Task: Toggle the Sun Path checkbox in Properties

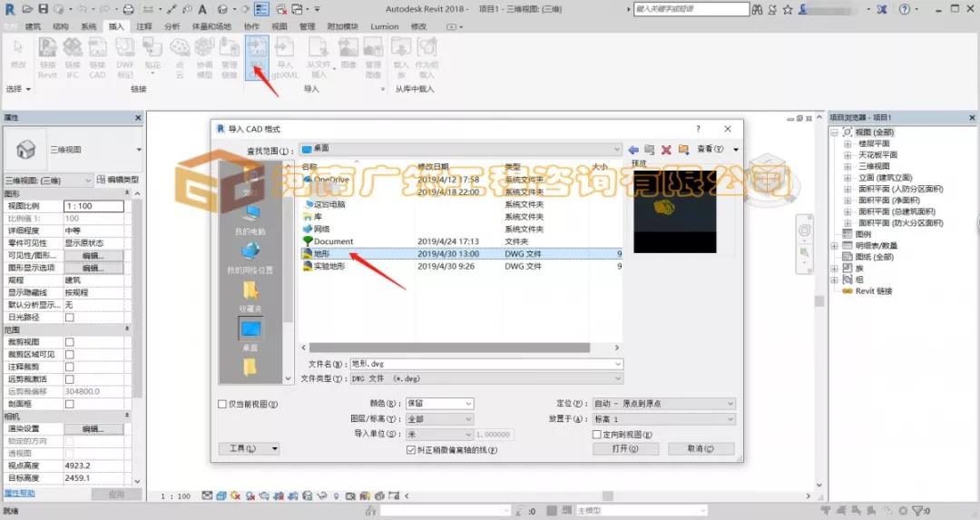Action: click(69, 318)
